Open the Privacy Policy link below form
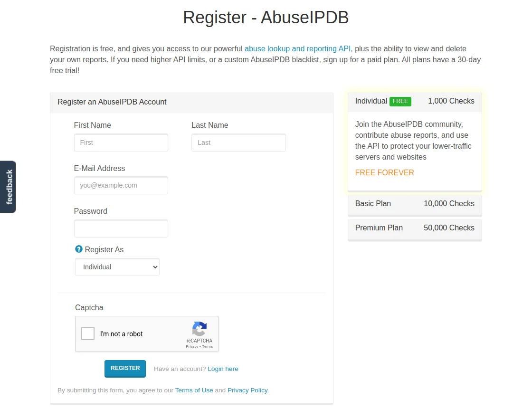 click(247, 390)
